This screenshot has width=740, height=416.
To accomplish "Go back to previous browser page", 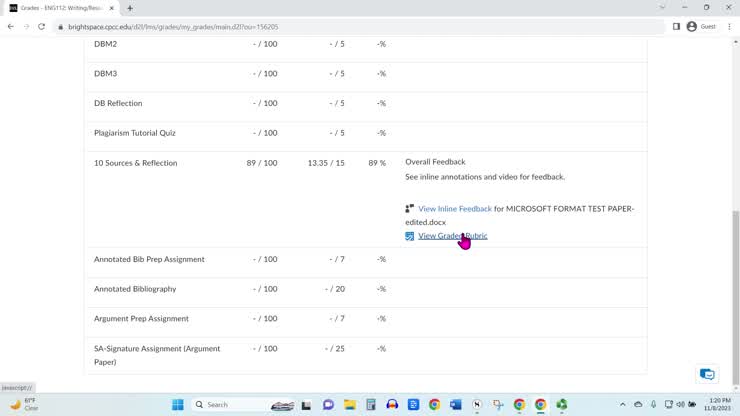I will (10, 27).
